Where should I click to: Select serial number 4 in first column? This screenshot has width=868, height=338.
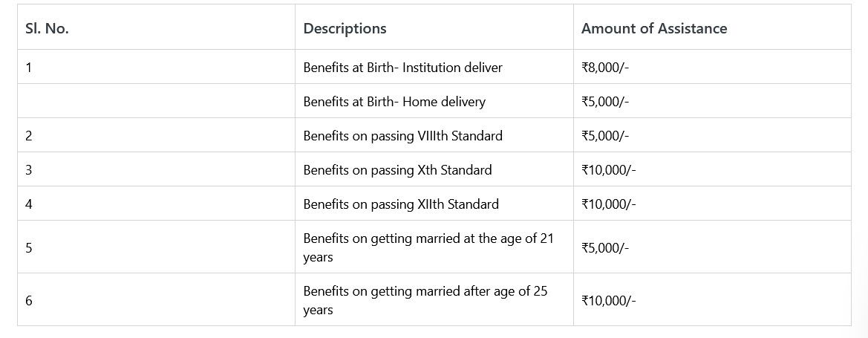click(x=28, y=204)
